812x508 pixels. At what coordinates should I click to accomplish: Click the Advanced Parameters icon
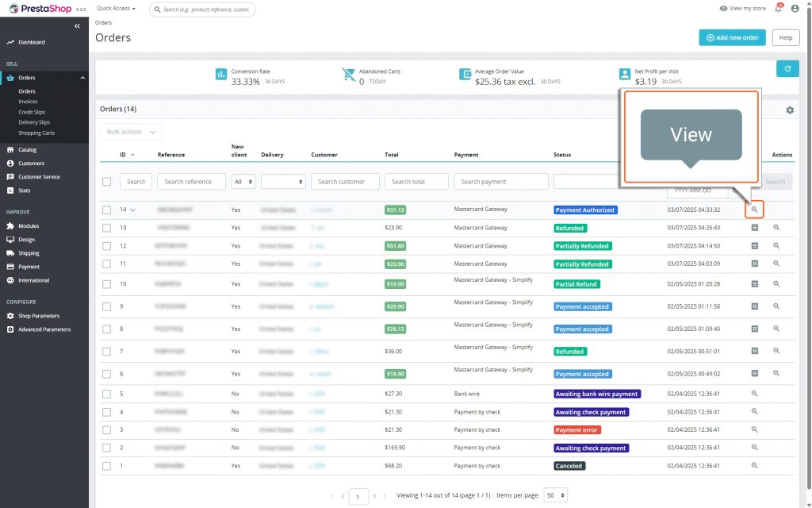[10, 329]
